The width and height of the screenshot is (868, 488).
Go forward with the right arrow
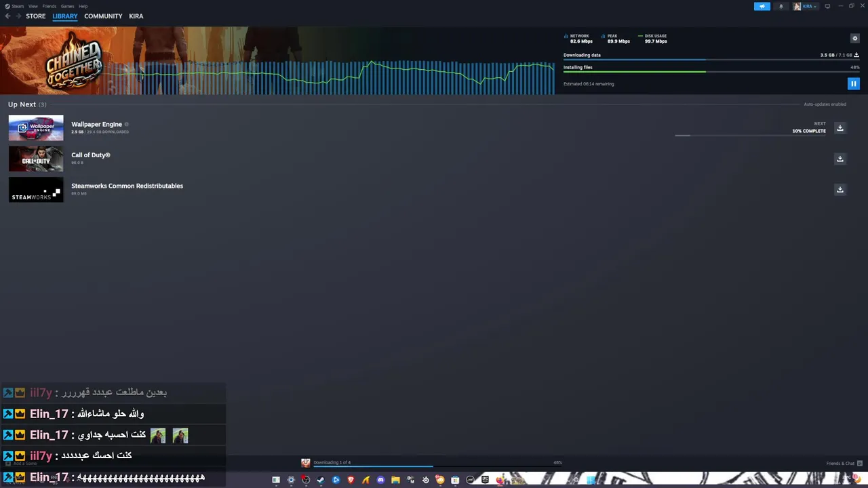coord(19,16)
